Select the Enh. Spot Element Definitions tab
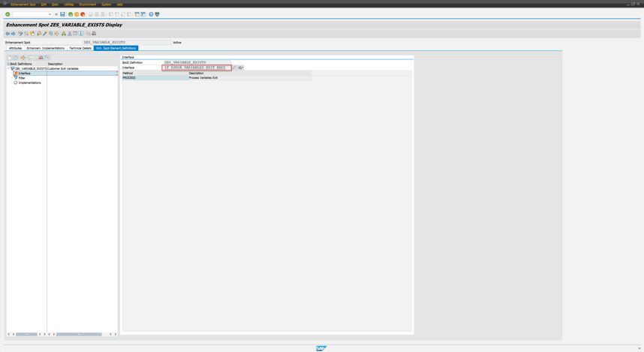Image resolution: width=644 pixels, height=352 pixels. pyautogui.click(x=116, y=48)
